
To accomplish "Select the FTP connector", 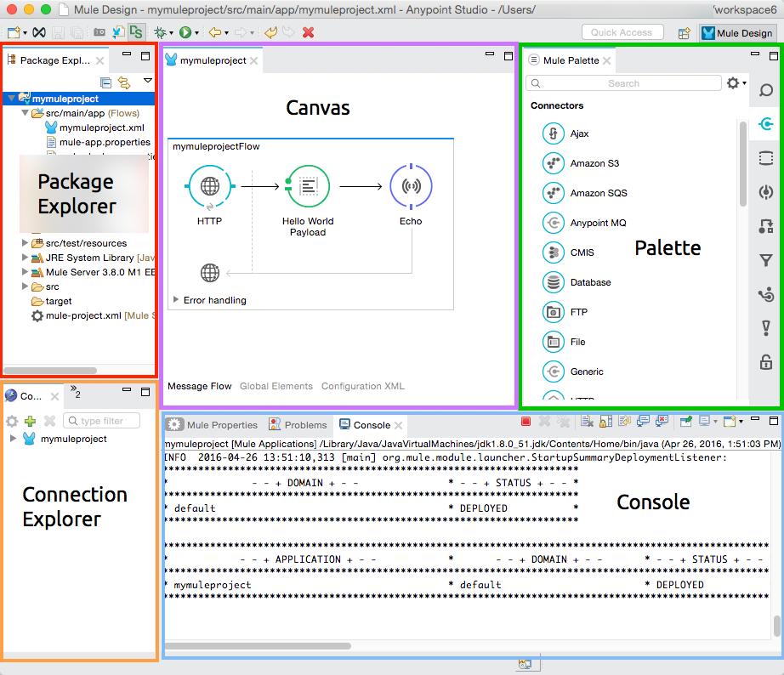I will pos(565,312).
